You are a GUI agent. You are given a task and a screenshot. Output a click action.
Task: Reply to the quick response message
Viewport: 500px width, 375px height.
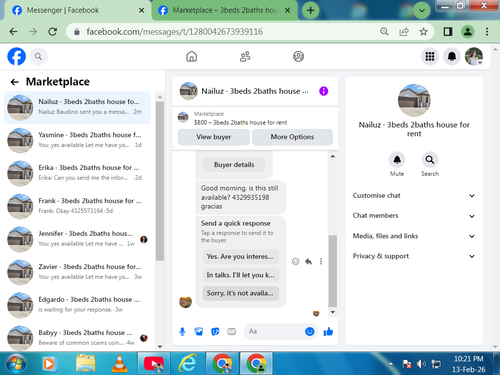308,262
